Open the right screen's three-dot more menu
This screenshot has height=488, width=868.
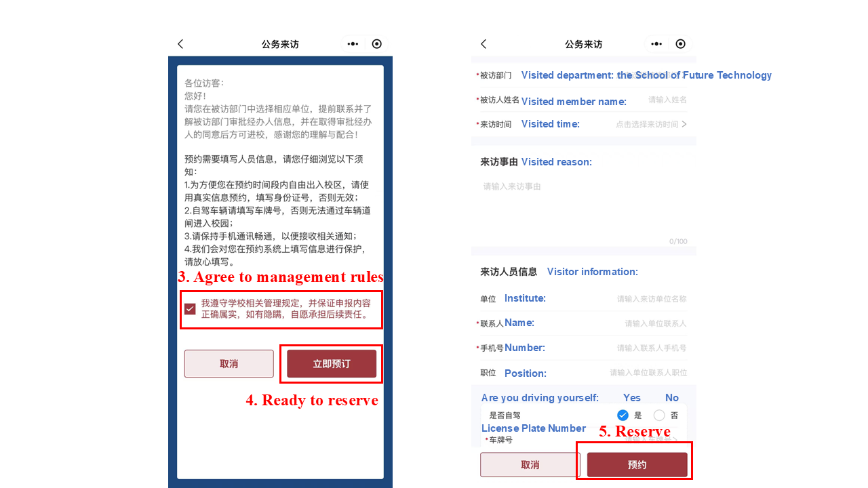point(656,44)
